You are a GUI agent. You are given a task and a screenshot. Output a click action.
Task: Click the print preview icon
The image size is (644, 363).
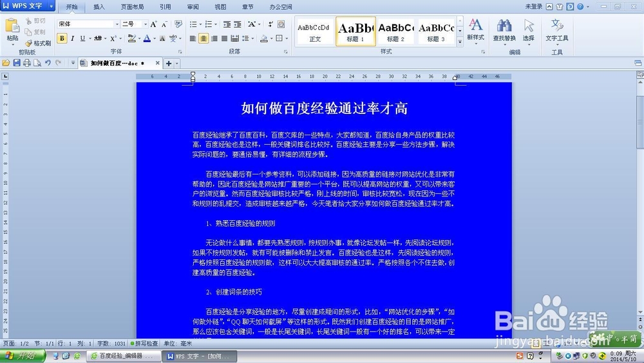[x=37, y=63]
